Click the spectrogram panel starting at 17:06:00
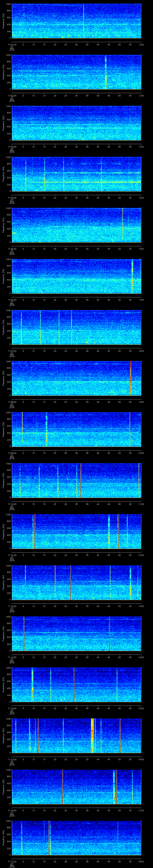Viewport: 153px width, 868px height. click(x=76, y=276)
